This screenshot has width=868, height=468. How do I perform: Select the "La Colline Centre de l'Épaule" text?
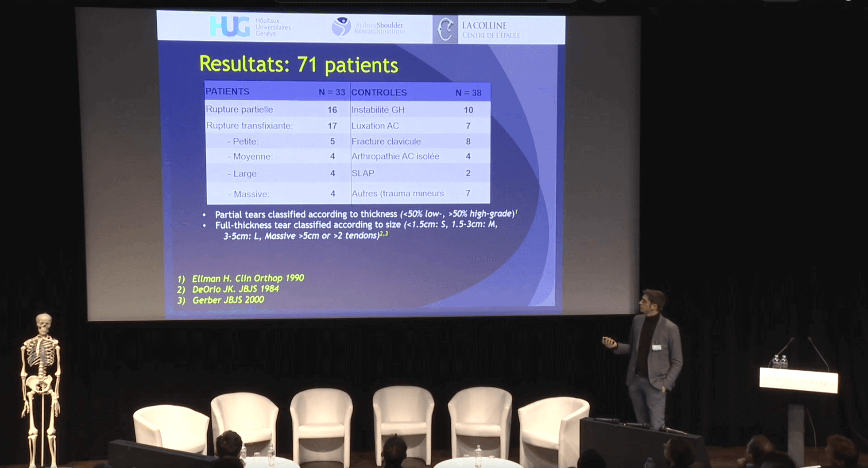pyautogui.click(x=491, y=30)
